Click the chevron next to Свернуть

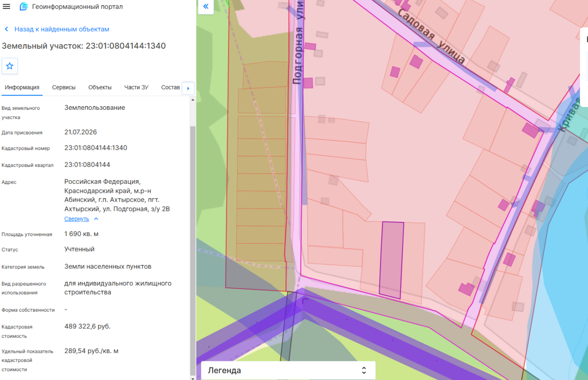point(96,219)
